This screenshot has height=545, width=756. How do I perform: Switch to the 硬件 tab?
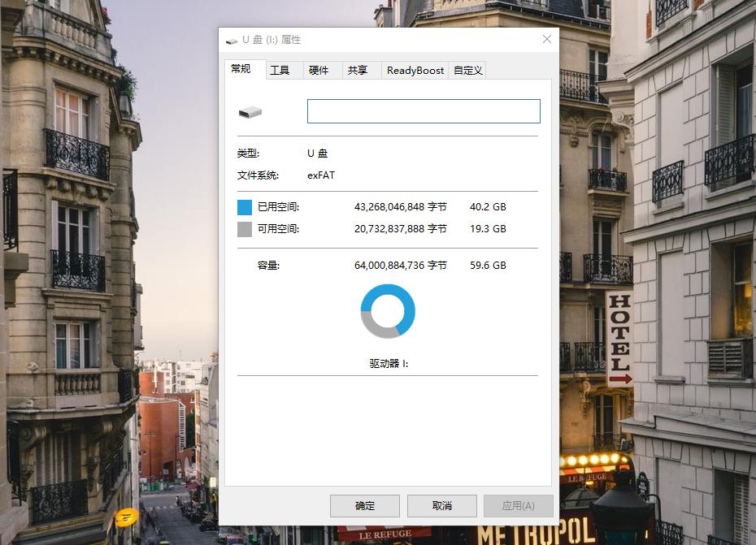tap(321, 70)
